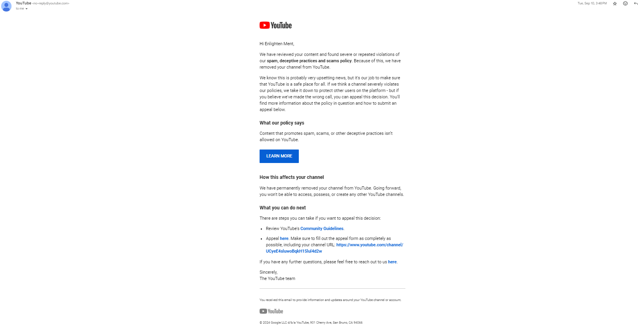Click the 'How this affects your channel' heading
Screen dimensions: 644x326
click(x=292, y=177)
